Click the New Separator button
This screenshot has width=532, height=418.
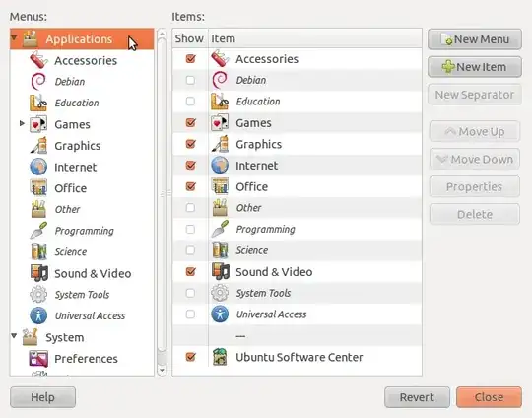475,95
